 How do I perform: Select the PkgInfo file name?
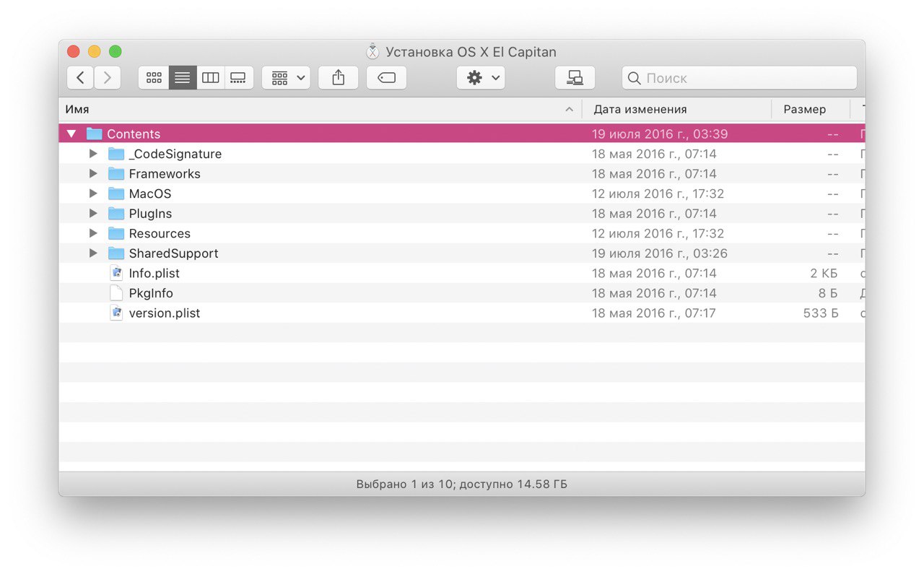151,293
